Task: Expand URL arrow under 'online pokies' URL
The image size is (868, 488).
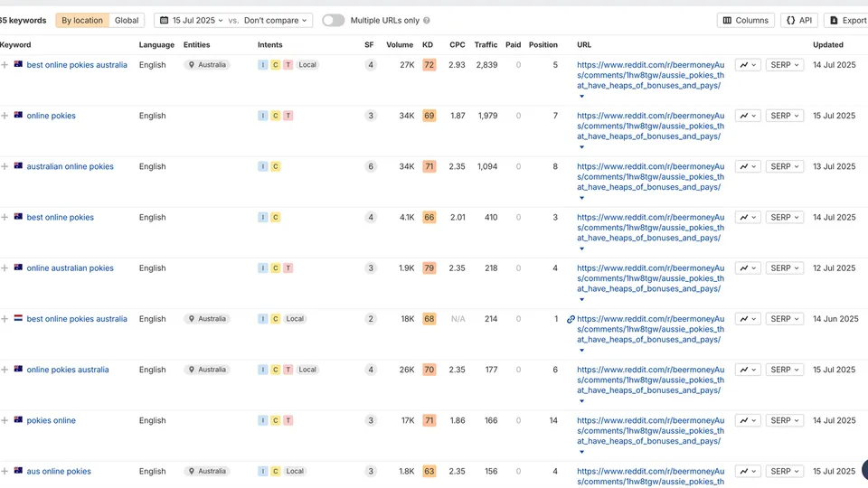Action: 581,147
